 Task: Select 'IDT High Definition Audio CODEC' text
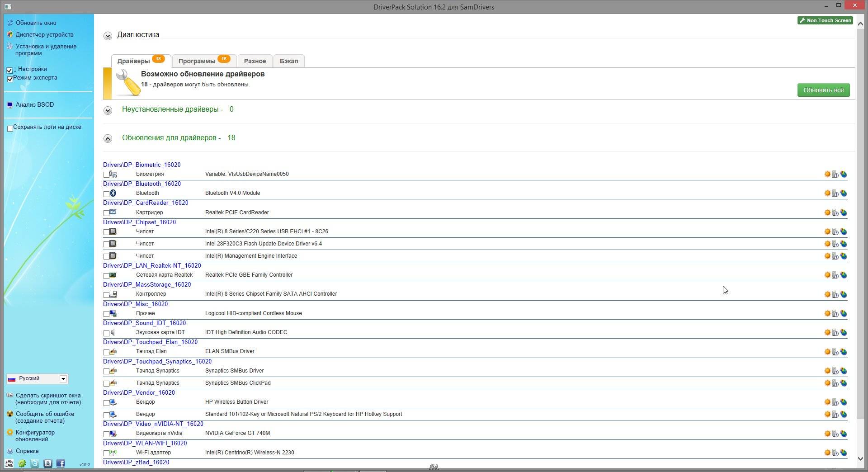click(246, 332)
